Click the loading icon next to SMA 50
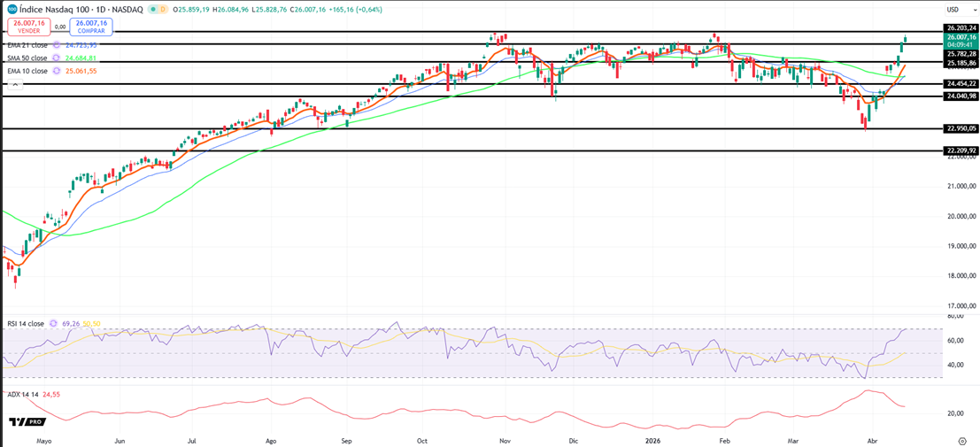 (57, 58)
